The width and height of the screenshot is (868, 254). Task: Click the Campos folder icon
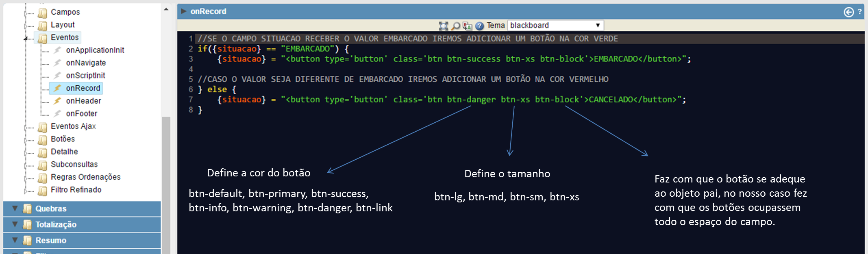click(42, 13)
